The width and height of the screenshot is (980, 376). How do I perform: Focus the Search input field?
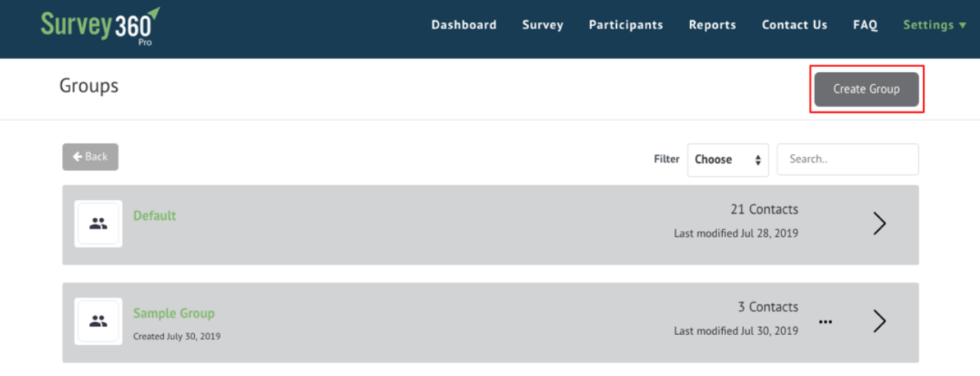point(847,160)
